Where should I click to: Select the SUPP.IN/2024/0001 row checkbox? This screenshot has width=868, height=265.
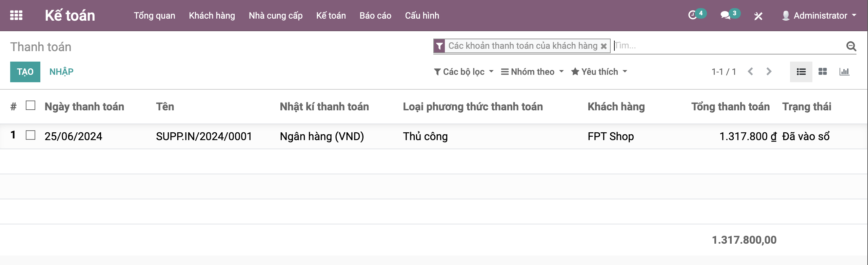click(31, 135)
